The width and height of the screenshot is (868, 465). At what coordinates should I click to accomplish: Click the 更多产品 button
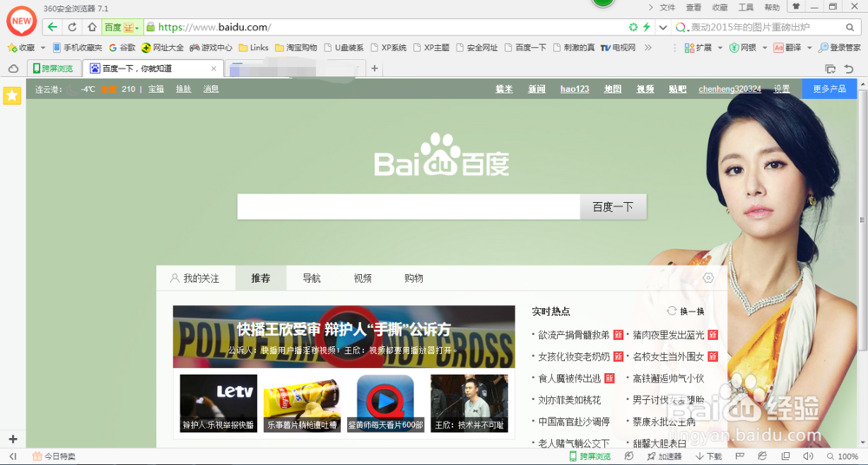pos(829,88)
